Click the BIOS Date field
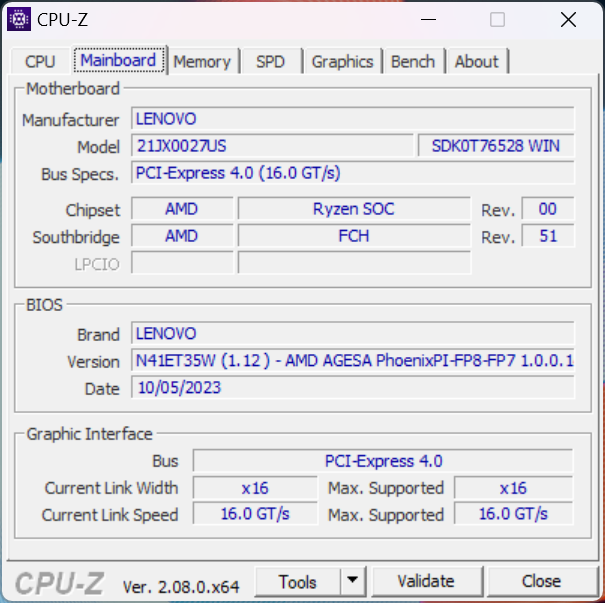Screen dimensions: 605x603 tap(353, 387)
